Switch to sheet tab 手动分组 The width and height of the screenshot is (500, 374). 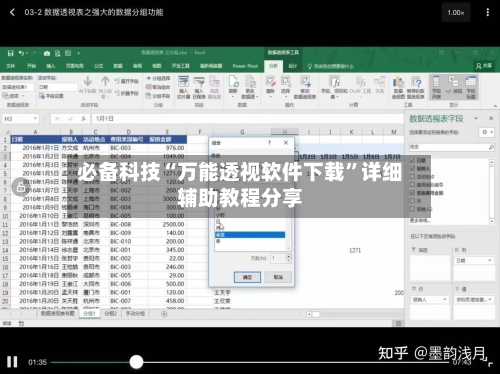tap(135, 314)
